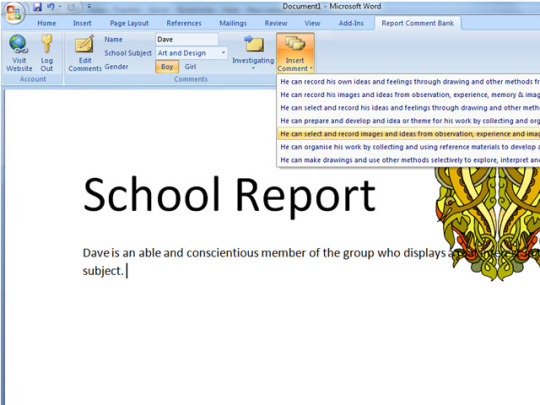Click the Investigating folder icon
The image size is (540, 405).
(x=254, y=44)
